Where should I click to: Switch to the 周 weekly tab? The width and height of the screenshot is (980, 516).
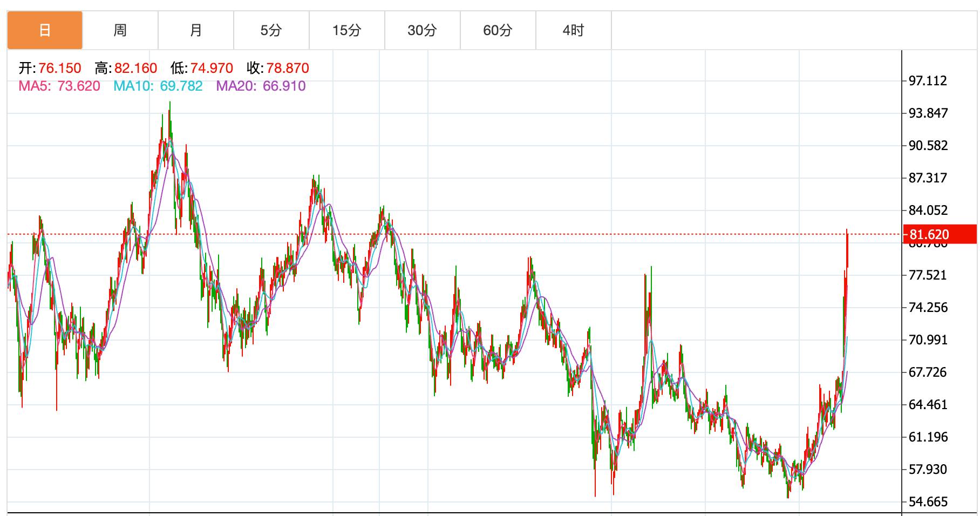tap(120, 30)
